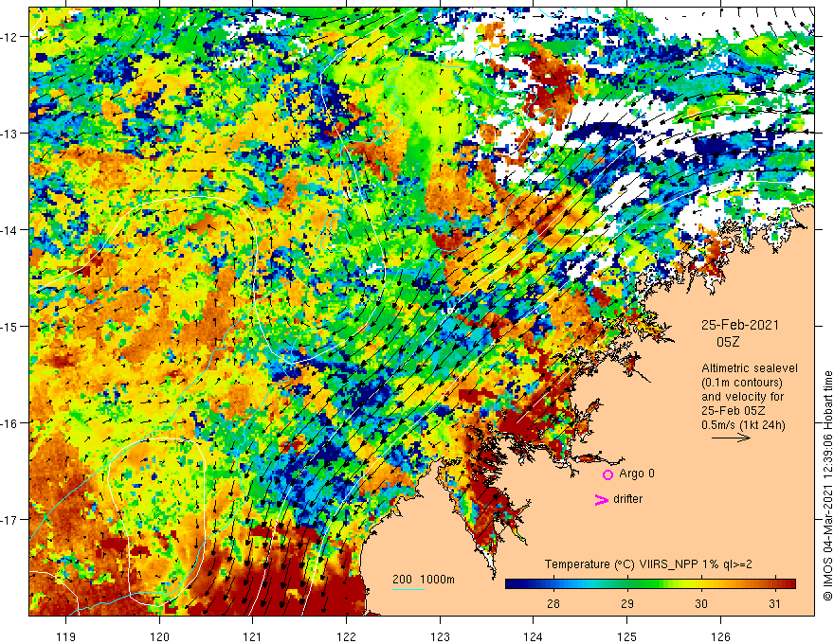Click the IMOS copyright timestamp text on right edge
This screenshot has height=644, width=834.
coord(827,486)
